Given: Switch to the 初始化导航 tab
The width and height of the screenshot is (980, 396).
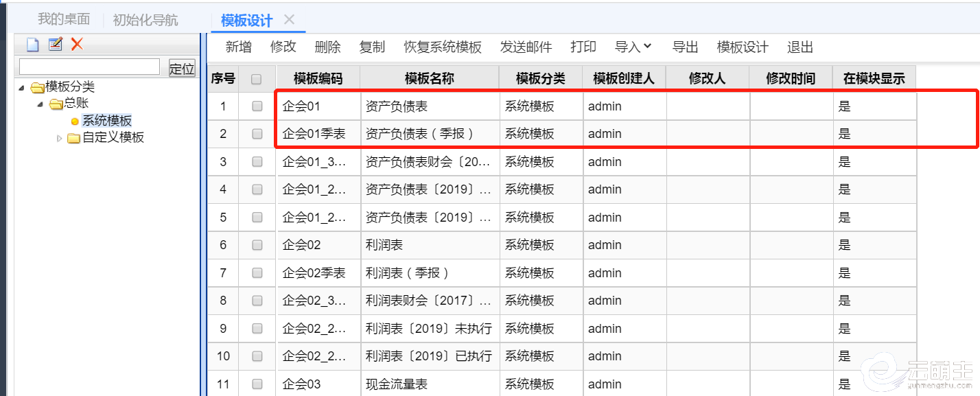Looking at the screenshot, I should (145, 20).
